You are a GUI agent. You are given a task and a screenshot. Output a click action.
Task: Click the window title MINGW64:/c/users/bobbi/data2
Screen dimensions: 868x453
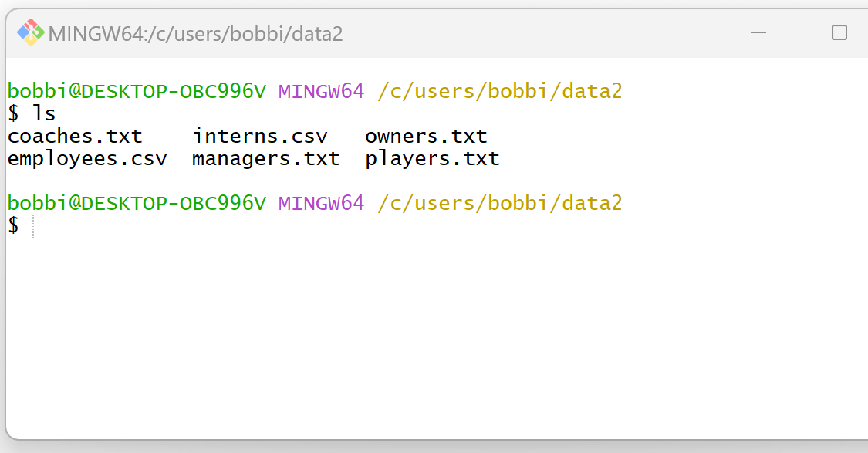pyautogui.click(x=195, y=34)
